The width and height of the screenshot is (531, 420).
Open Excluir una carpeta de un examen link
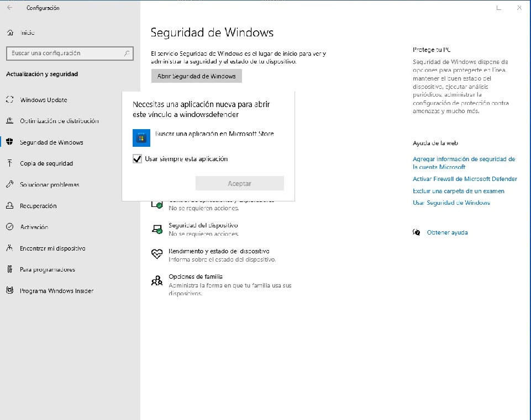[x=458, y=191]
